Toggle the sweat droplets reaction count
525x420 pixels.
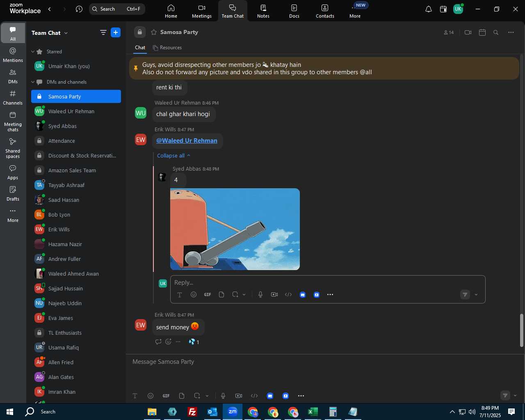click(194, 342)
